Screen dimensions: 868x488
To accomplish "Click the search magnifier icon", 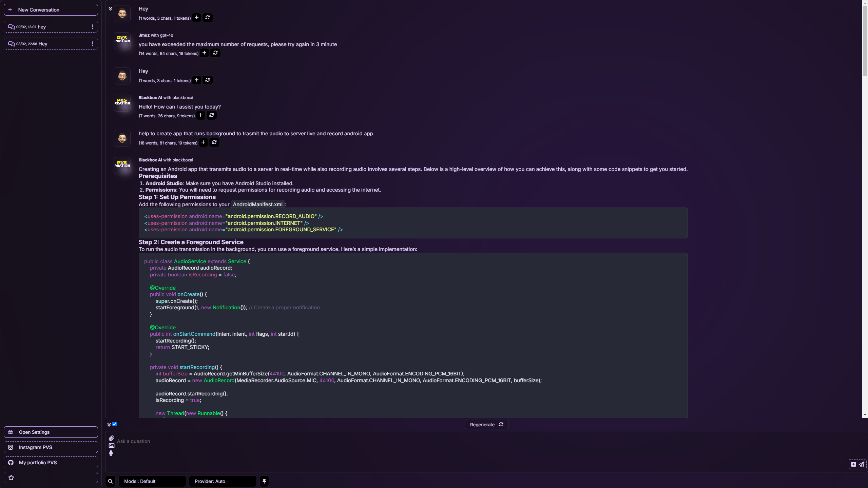I will pos(110,481).
